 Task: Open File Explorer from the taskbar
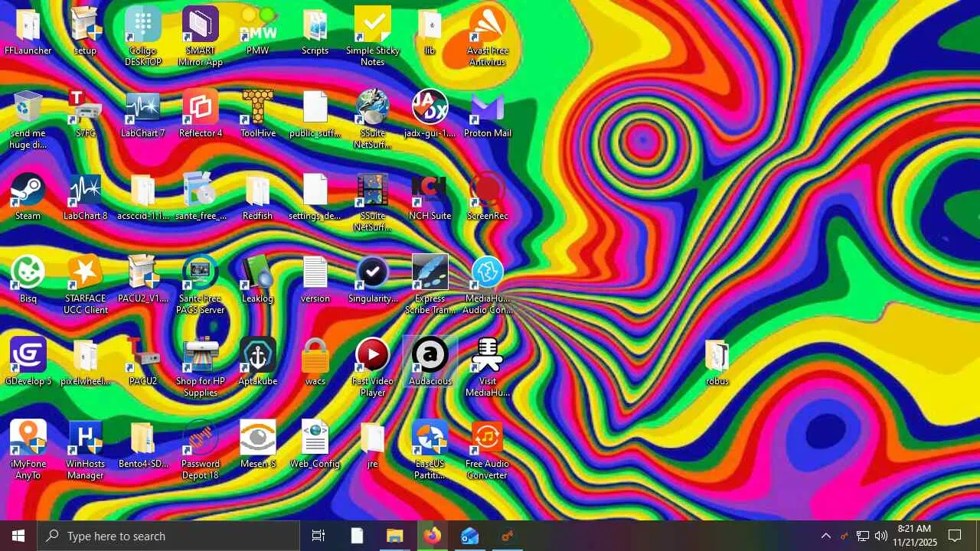(x=394, y=536)
